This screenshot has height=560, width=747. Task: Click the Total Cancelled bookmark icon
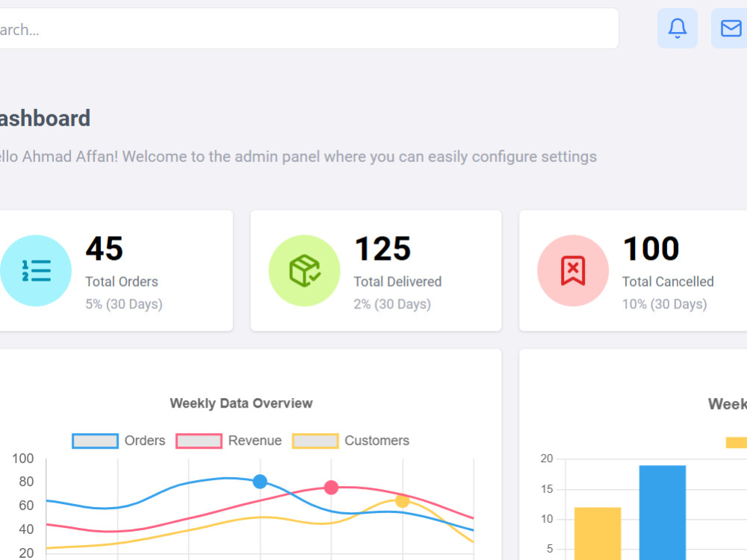pos(573,270)
